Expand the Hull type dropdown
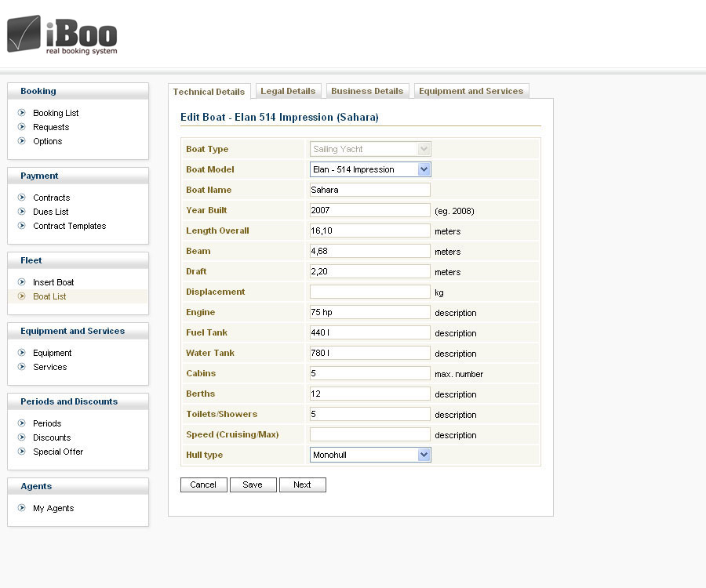The height and width of the screenshot is (588, 706). point(424,455)
